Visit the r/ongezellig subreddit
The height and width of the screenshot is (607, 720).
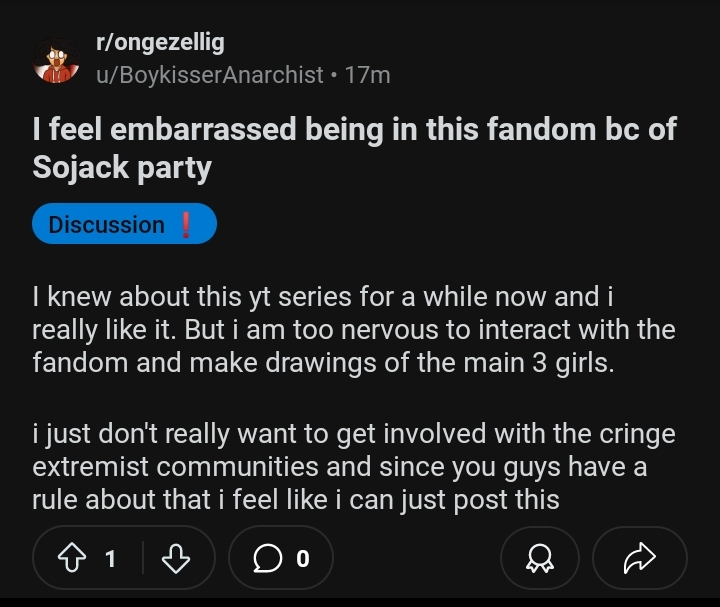[159, 42]
